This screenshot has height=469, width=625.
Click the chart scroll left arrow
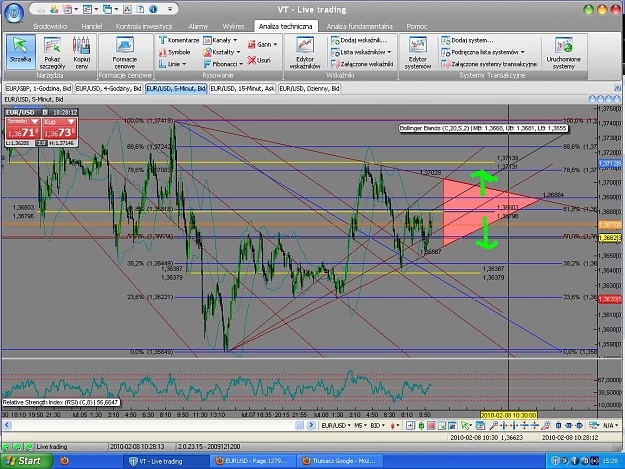tap(7, 425)
